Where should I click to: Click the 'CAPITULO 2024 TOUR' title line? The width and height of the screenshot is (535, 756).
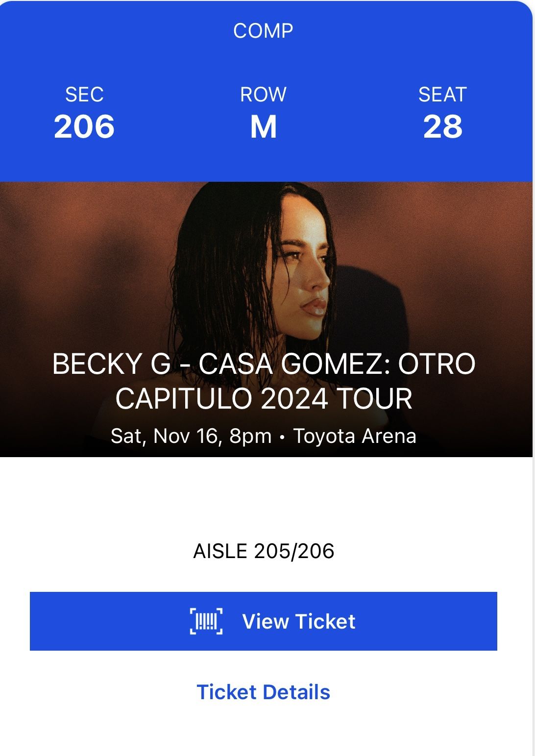[x=264, y=398]
